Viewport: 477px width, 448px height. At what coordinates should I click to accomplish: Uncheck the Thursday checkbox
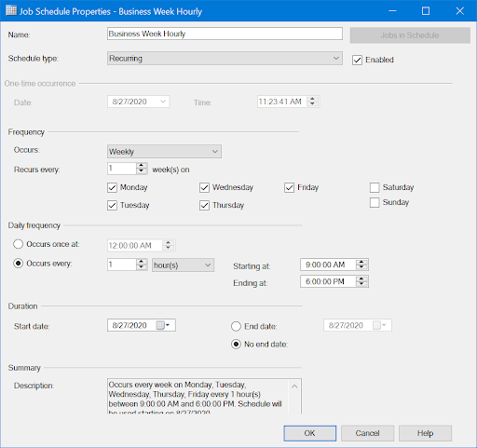(204, 205)
